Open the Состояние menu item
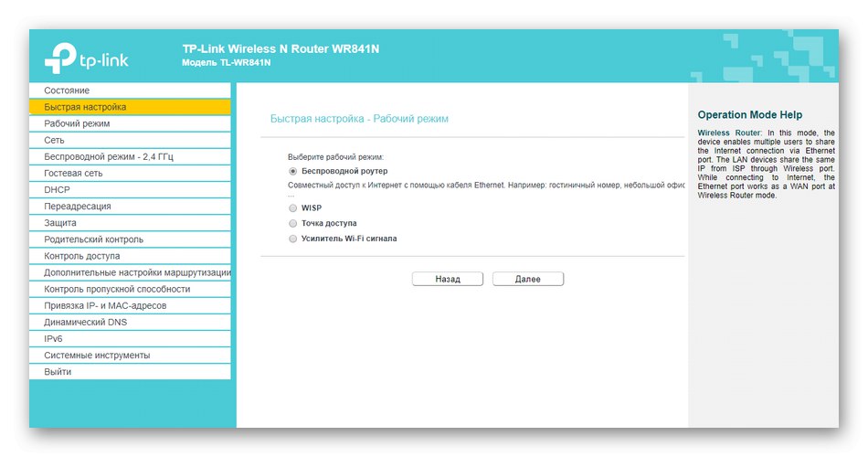Screen dimensions: 868x457 (x=130, y=90)
